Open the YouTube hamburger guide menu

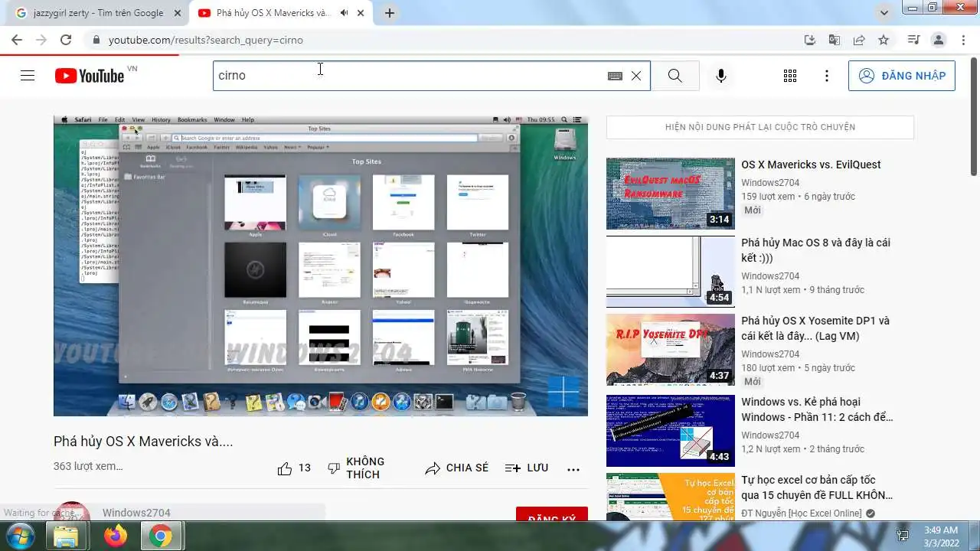pos(28,76)
